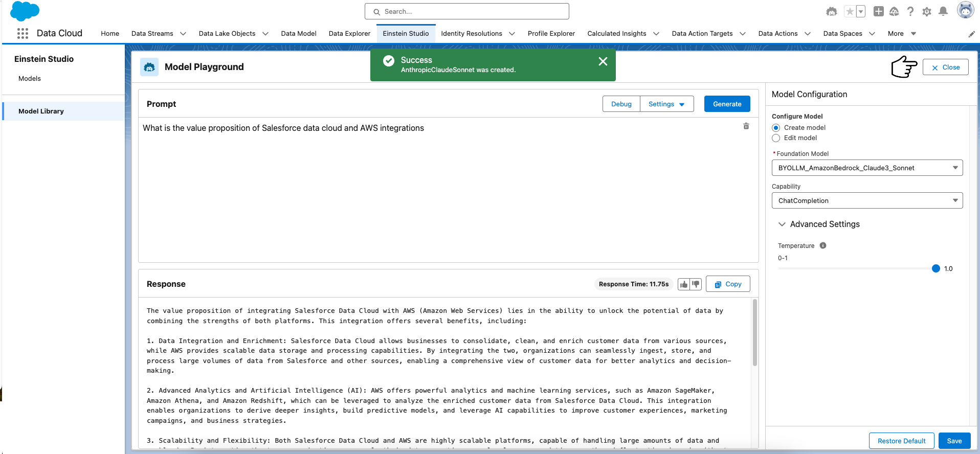The image size is (980, 454).
Task: Open the Data Explorer tab
Action: [349, 34]
